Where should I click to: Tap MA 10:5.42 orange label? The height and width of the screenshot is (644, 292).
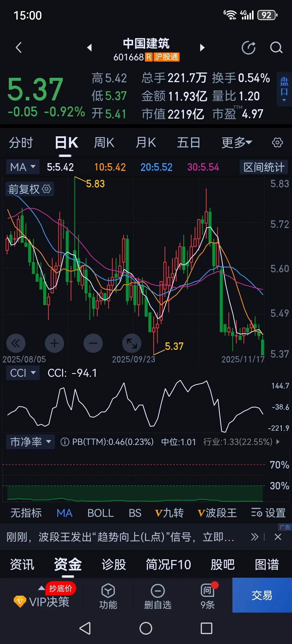[110, 167]
